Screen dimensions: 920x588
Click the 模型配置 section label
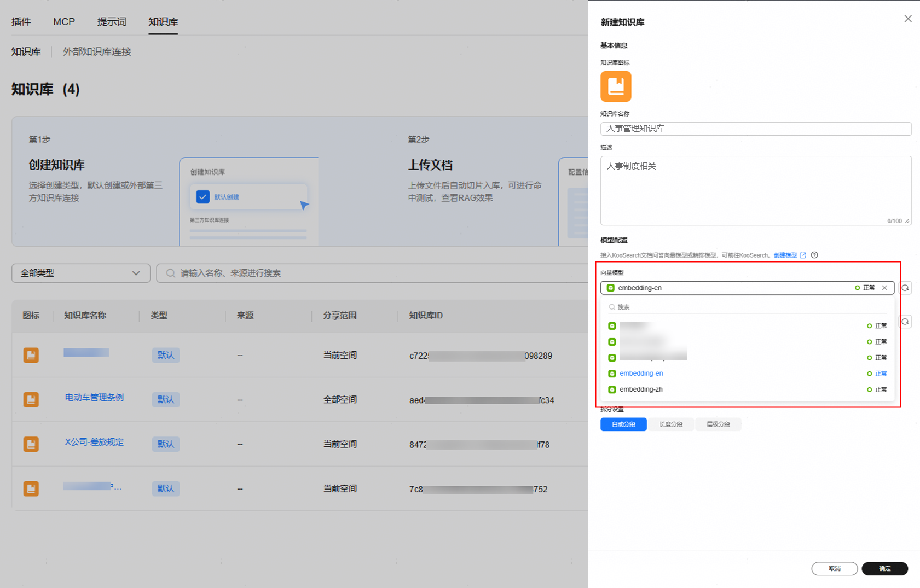[614, 240]
